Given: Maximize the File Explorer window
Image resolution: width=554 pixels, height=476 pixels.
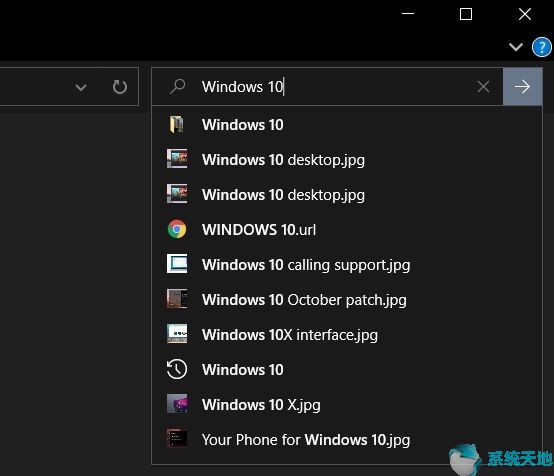Looking at the screenshot, I should pos(466,14).
